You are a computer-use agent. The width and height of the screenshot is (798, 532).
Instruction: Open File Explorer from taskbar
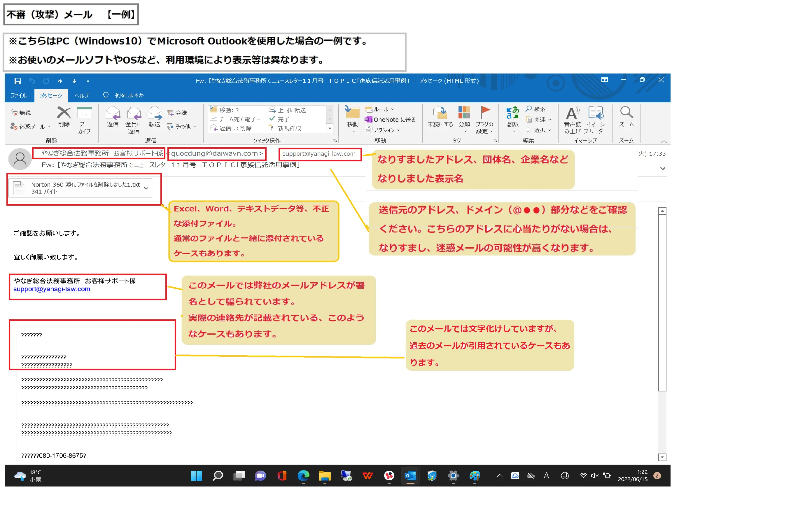[325, 476]
